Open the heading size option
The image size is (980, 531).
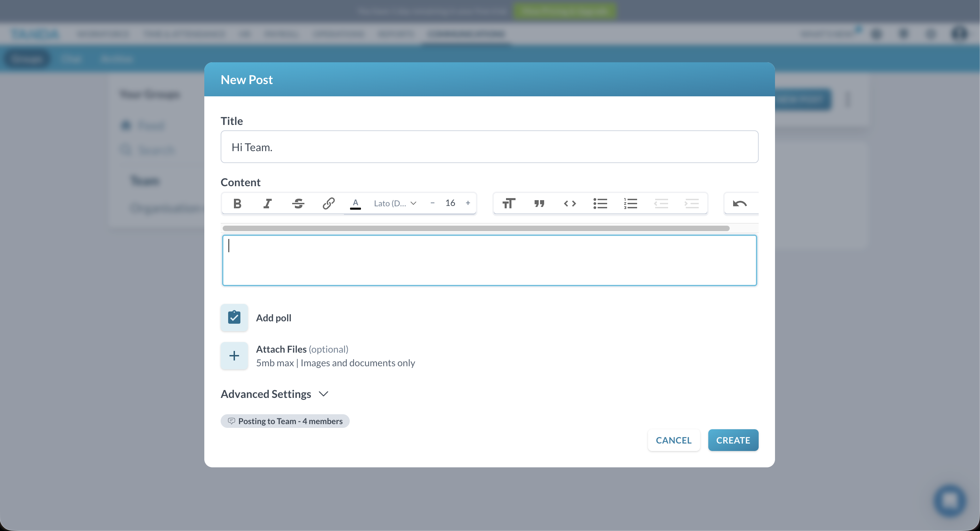coord(509,203)
